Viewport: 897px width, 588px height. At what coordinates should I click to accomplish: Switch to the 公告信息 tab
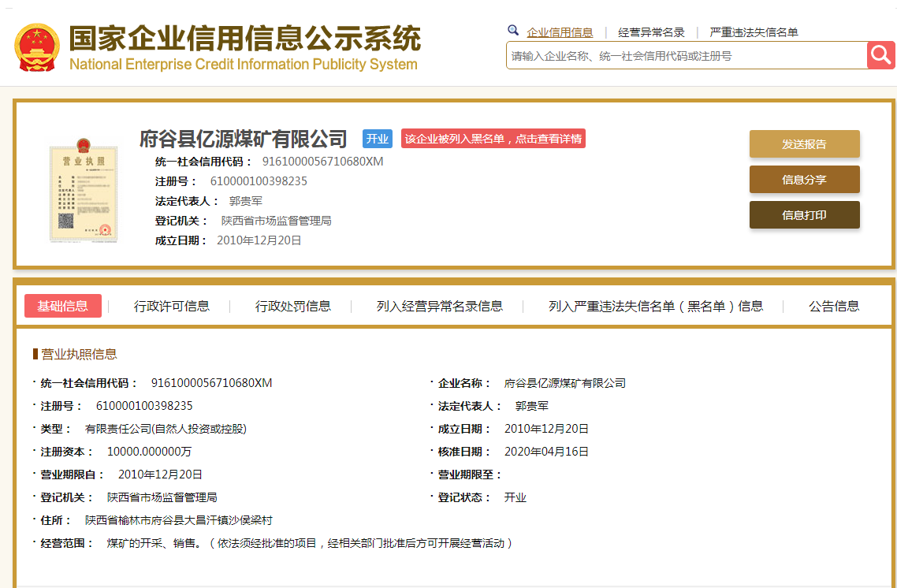[x=834, y=306]
